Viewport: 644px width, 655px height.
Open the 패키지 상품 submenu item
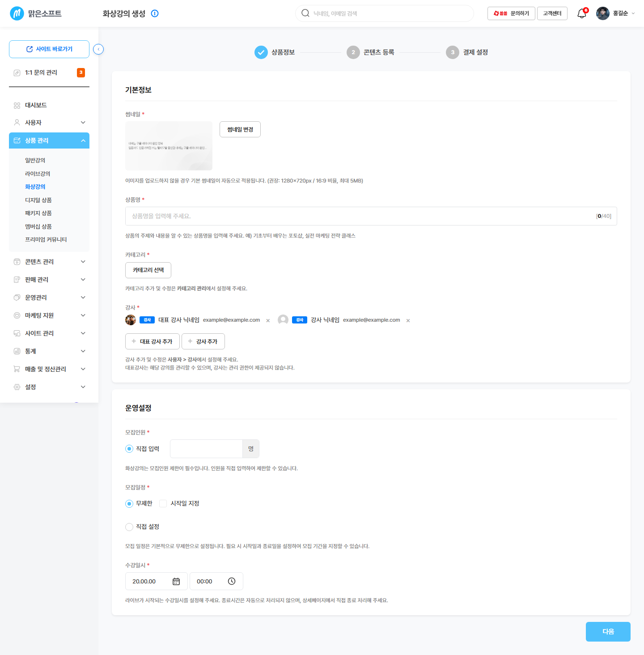(38, 213)
